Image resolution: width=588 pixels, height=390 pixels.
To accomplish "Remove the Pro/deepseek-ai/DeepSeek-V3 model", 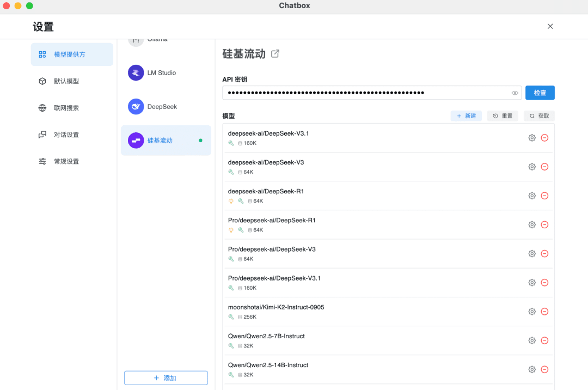I will click(544, 253).
